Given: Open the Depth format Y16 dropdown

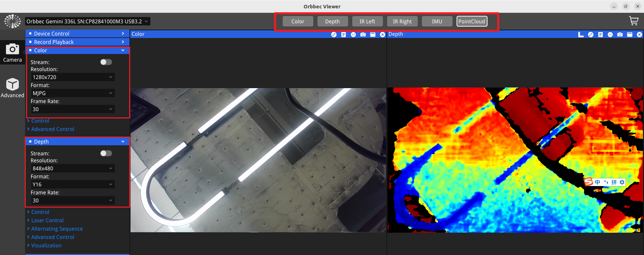Looking at the screenshot, I should (72, 184).
